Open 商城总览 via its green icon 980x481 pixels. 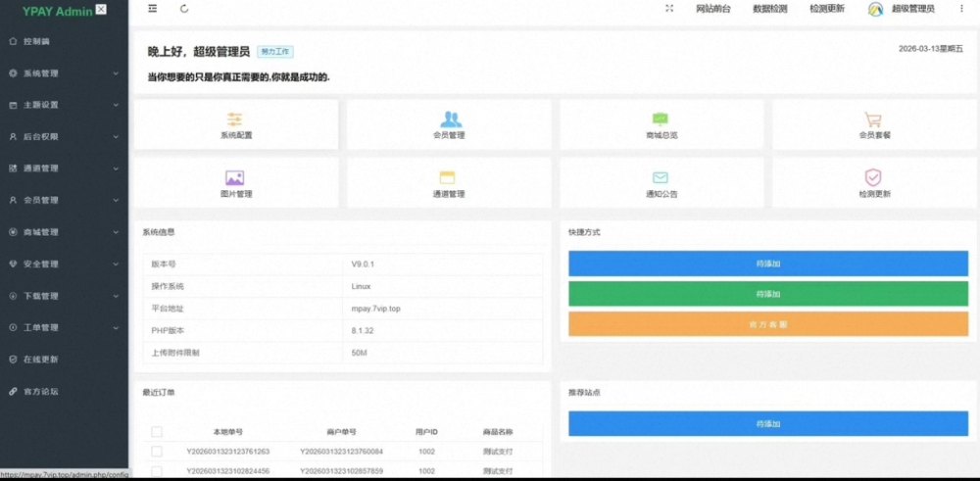pyautogui.click(x=661, y=120)
